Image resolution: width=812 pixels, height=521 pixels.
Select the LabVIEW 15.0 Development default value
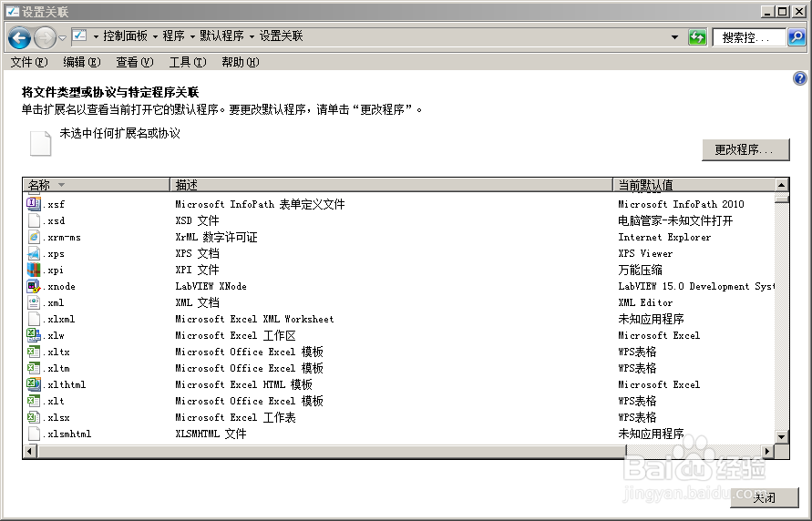click(696, 286)
